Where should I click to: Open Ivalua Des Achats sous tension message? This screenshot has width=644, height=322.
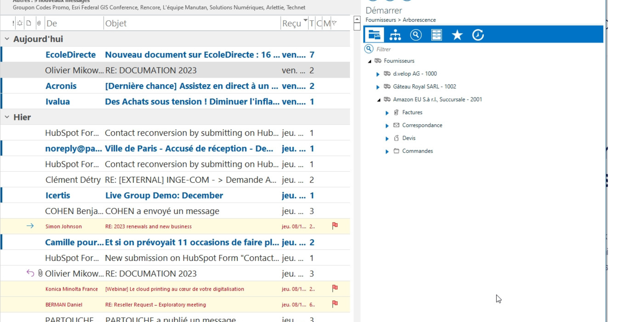click(175, 102)
